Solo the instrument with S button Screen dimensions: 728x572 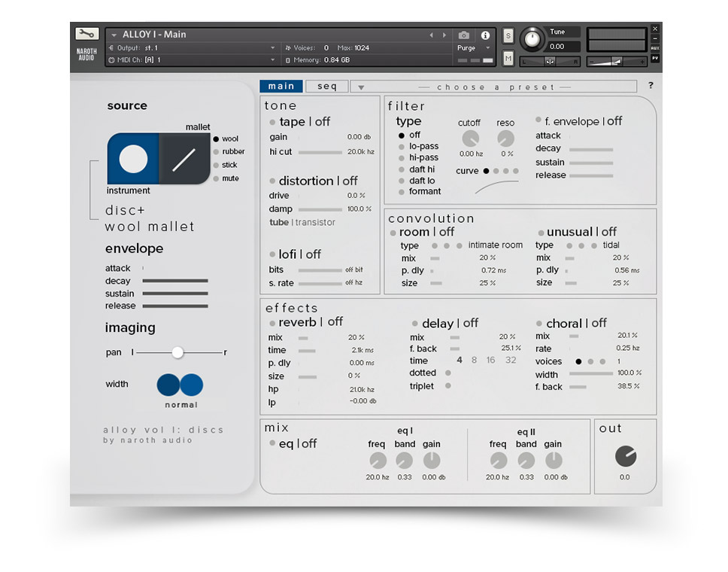tap(508, 35)
